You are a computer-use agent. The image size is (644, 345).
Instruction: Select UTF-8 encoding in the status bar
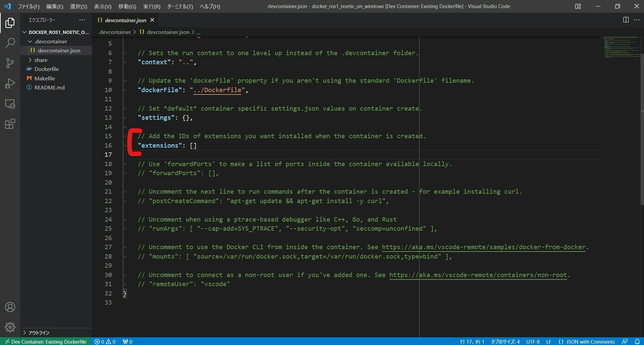click(x=532, y=341)
